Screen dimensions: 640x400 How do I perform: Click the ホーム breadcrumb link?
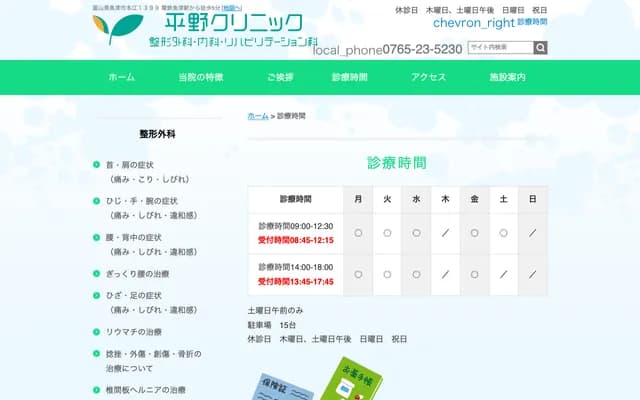coord(258,116)
